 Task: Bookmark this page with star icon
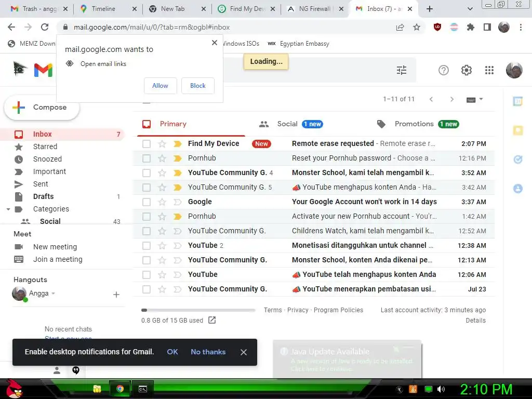coord(417,27)
